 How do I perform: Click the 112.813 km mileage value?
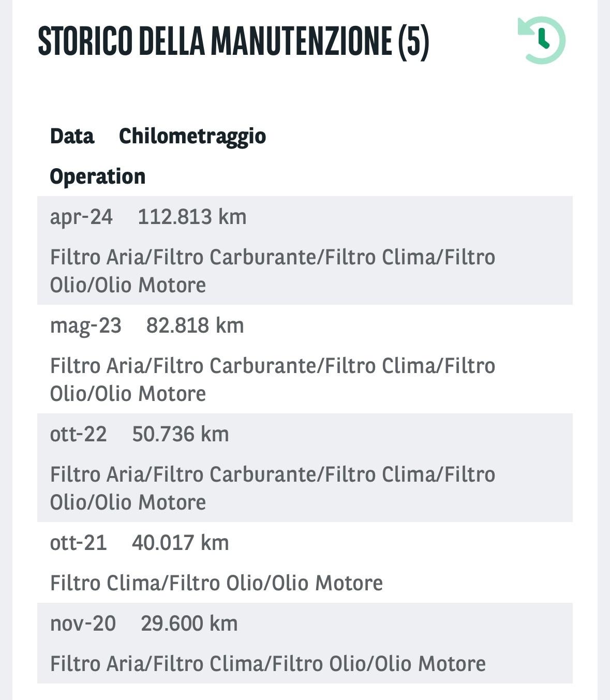pyautogui.click(x=192, y=217)
